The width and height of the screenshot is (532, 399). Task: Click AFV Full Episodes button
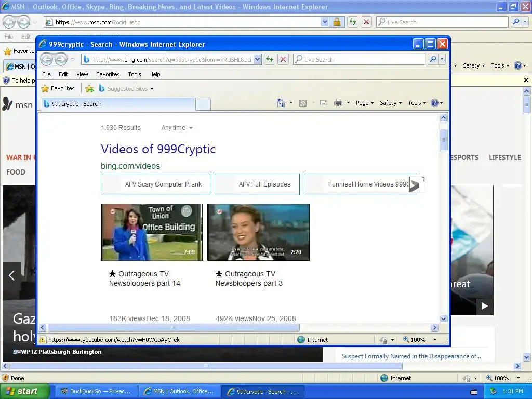coord(257,184)
